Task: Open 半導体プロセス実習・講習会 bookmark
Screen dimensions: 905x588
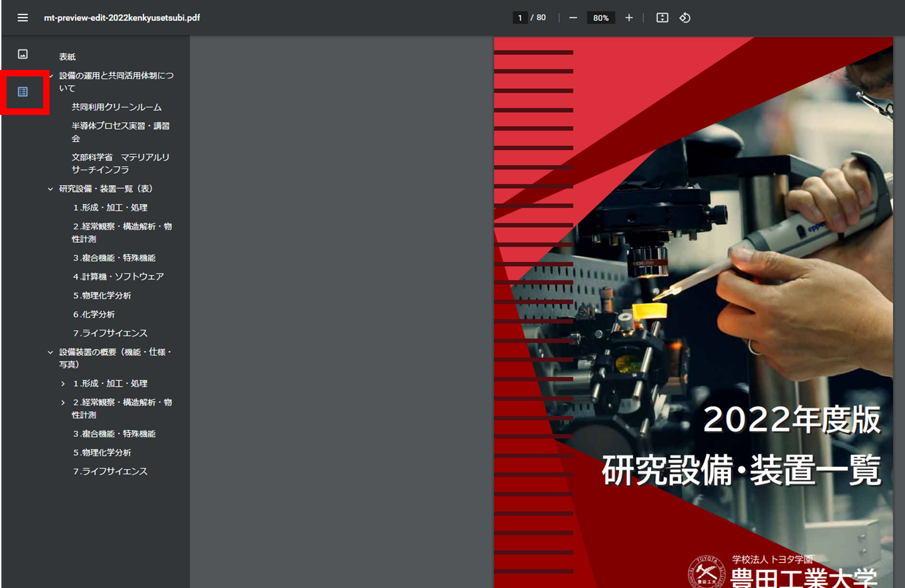Action: [121, 132]
